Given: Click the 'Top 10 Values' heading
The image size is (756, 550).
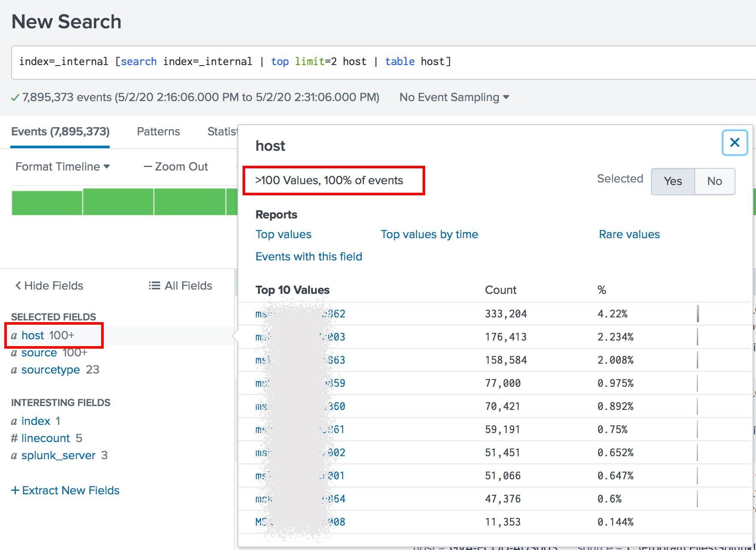Looking at the screenshot, I should point(292,290).
